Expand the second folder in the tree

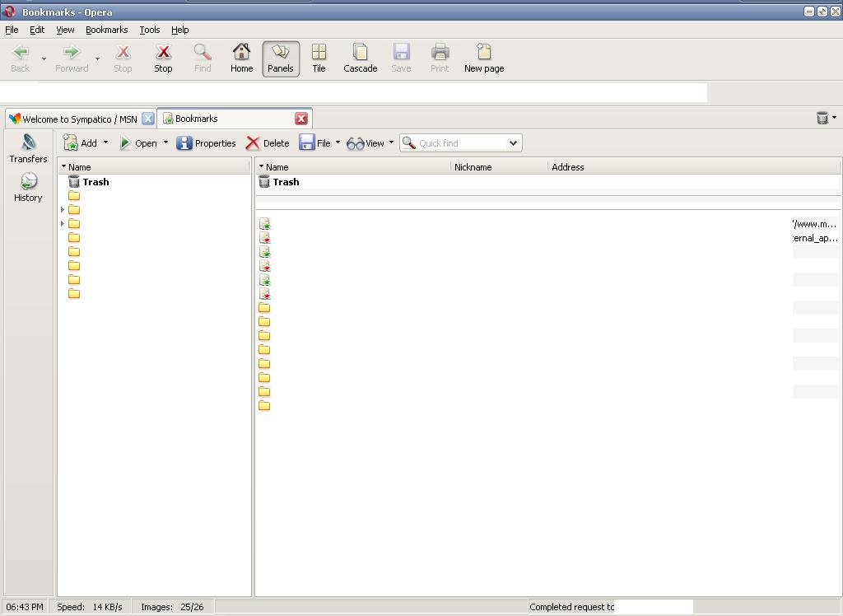pos(63,210)
